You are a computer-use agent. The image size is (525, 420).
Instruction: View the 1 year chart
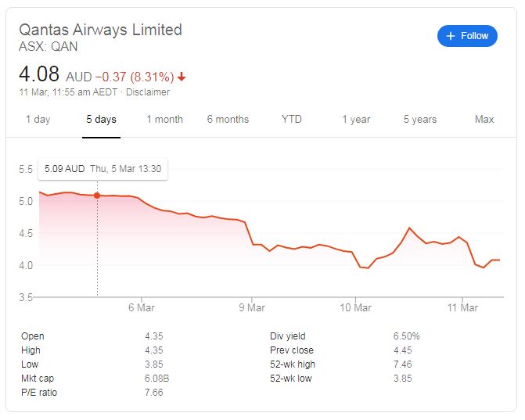point(356,120)
